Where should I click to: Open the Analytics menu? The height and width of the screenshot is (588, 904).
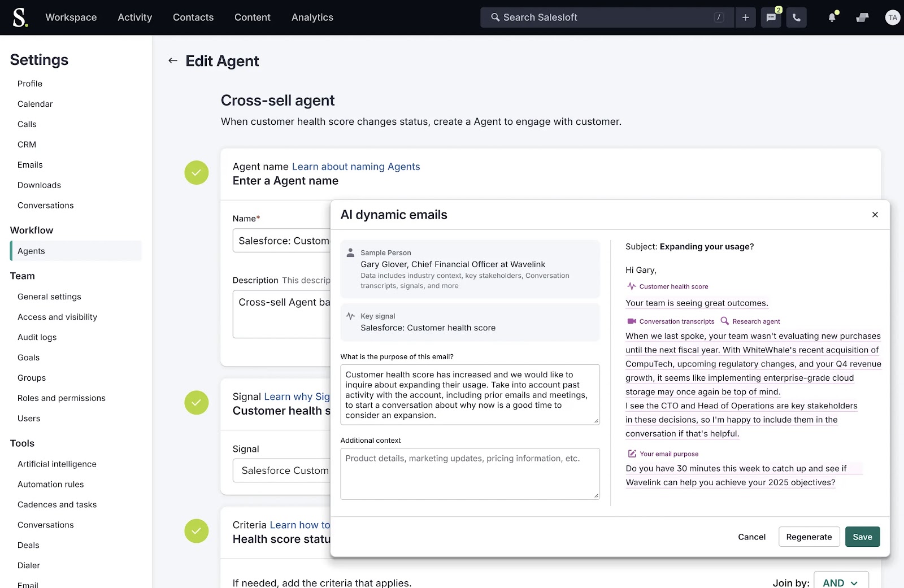pos(312,18)
